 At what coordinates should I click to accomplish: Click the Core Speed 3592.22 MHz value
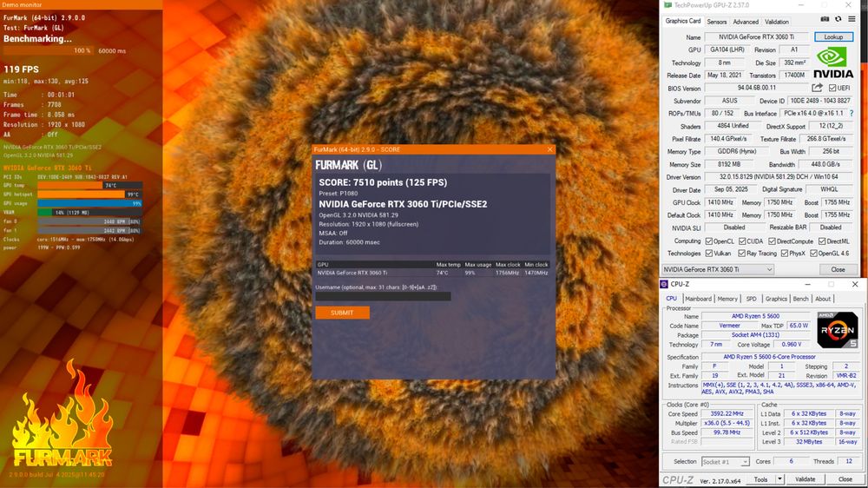727,414
